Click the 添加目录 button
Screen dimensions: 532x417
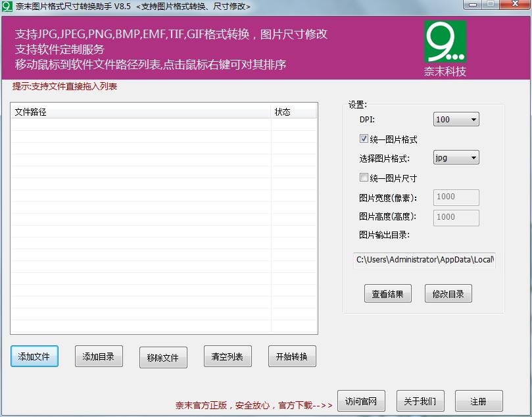tap(99, 356)
